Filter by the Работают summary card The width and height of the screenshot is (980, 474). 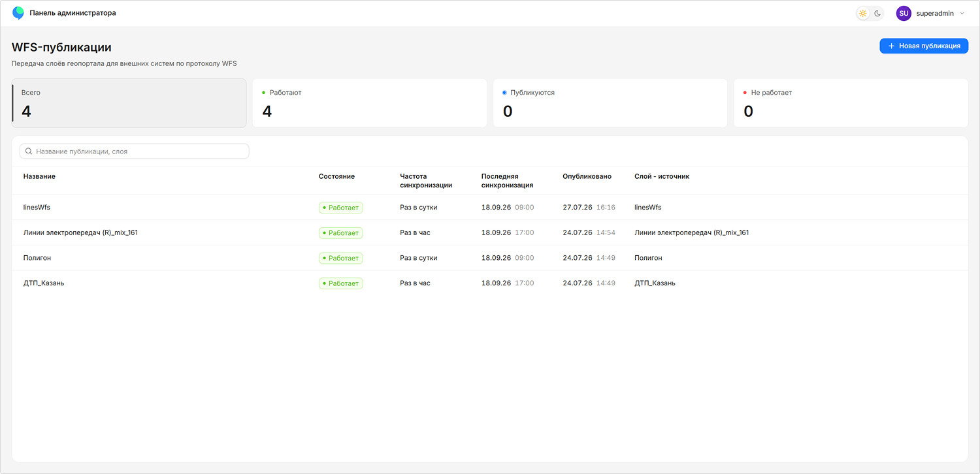pyautogui.click(x=370, y=103)
